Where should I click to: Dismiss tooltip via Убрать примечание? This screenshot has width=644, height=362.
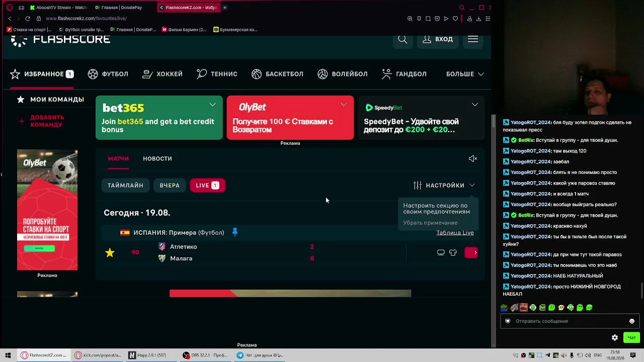pos(430,223)
